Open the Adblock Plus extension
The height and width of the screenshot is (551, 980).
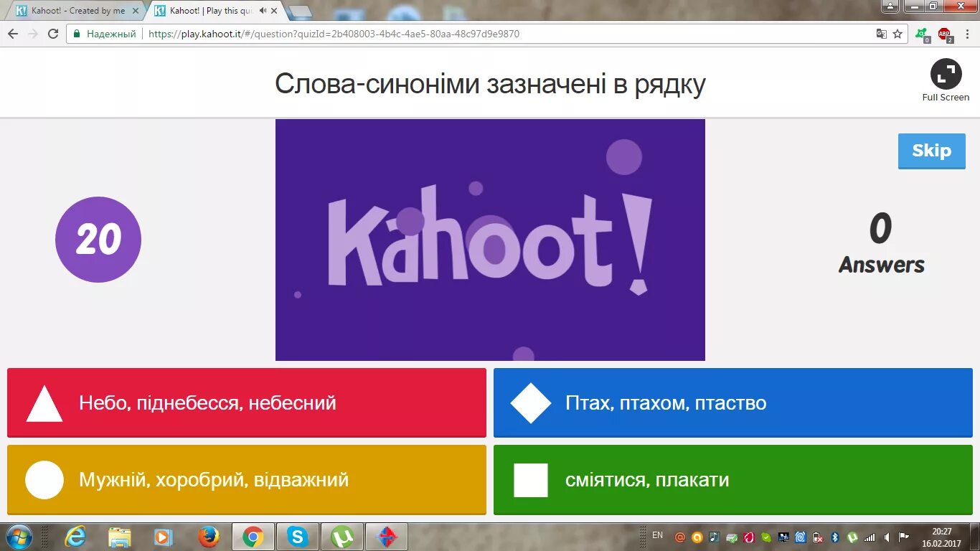[x=945, y=34]
